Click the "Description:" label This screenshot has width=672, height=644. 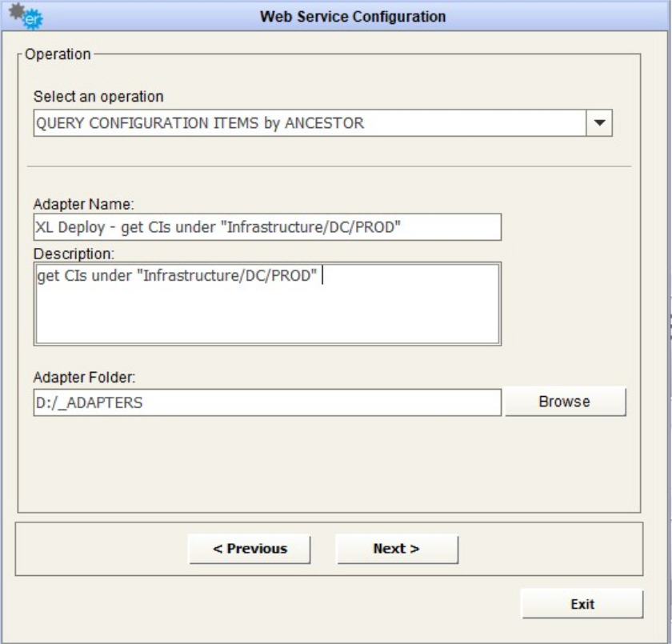[x=74, y=254]
